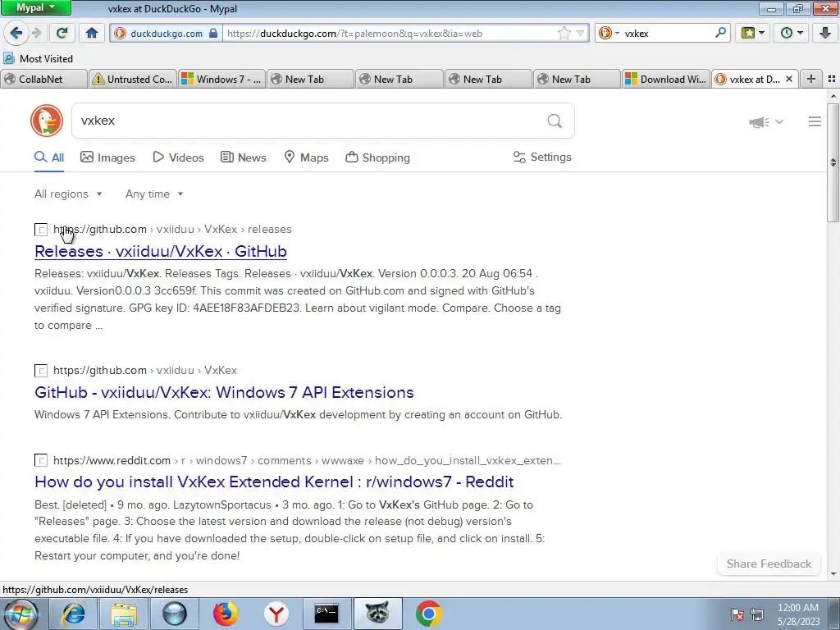Open the All regions dropdown

[x=68, y=194]
